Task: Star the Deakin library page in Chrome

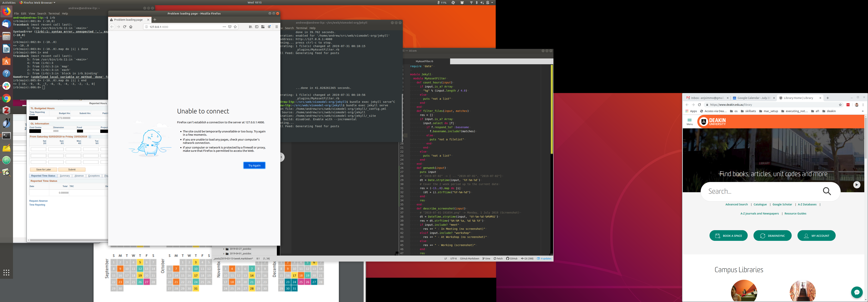Action: pos(840,105)
